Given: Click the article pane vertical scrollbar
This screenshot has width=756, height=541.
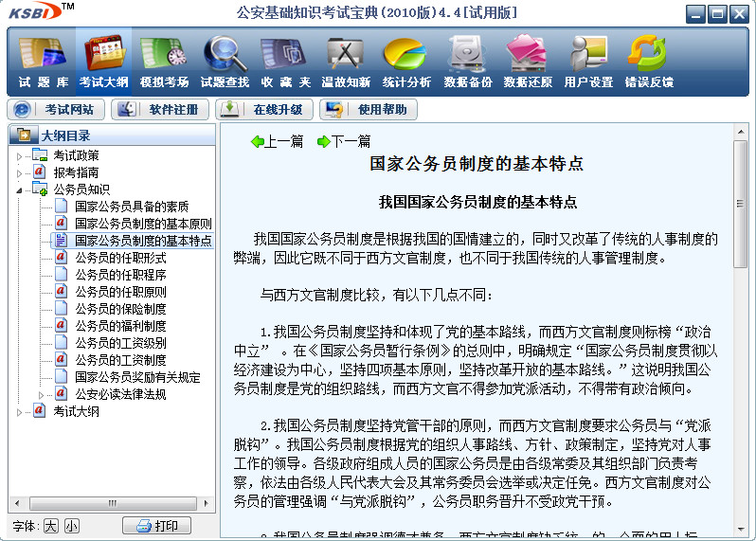Looking at the screenshot, I should (741, 332).
